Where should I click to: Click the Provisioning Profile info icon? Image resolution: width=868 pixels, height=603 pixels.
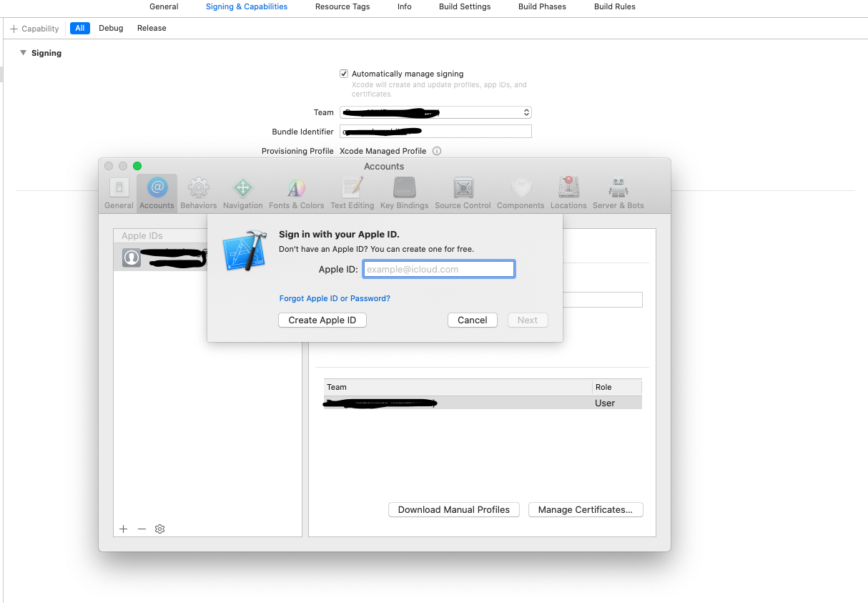tap(437, 151)
